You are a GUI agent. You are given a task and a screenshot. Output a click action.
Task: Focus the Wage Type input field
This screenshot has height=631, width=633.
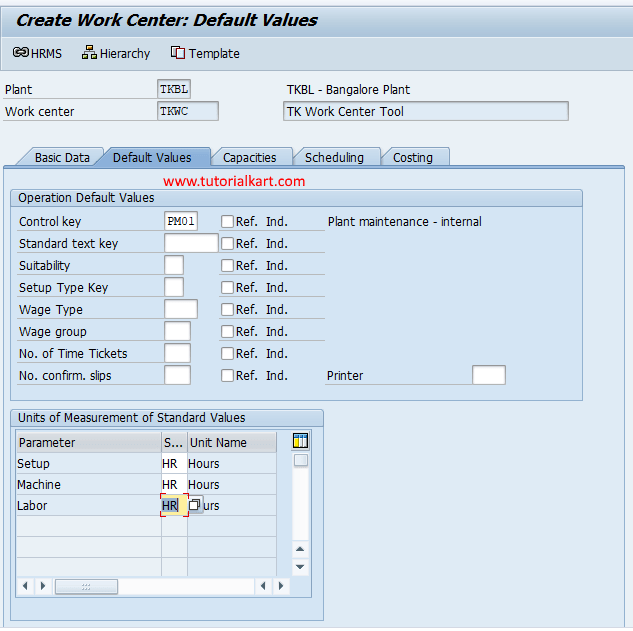(x=181, y=309)
